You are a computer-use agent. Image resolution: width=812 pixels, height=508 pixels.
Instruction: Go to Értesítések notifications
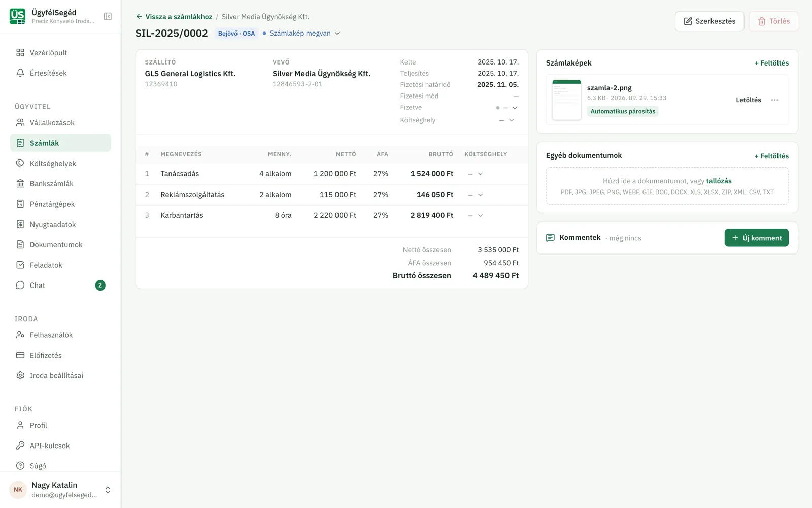tap(60, 73)
